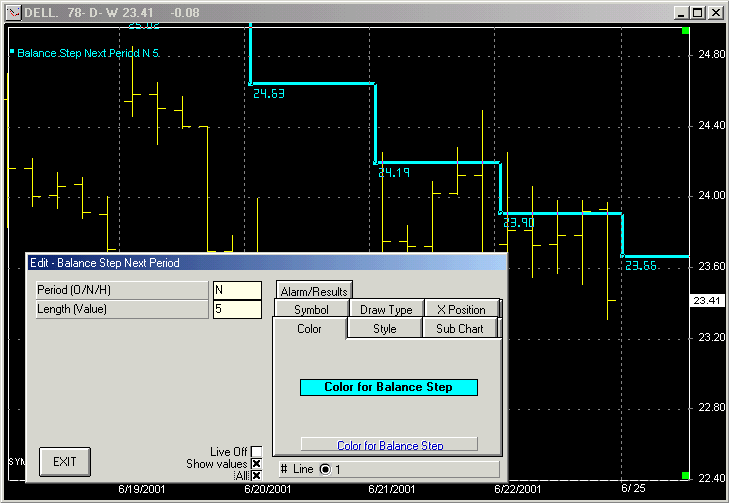729x503 pixels.
Task: Uncheck the Show values checkbox
Action: [256, 464]
